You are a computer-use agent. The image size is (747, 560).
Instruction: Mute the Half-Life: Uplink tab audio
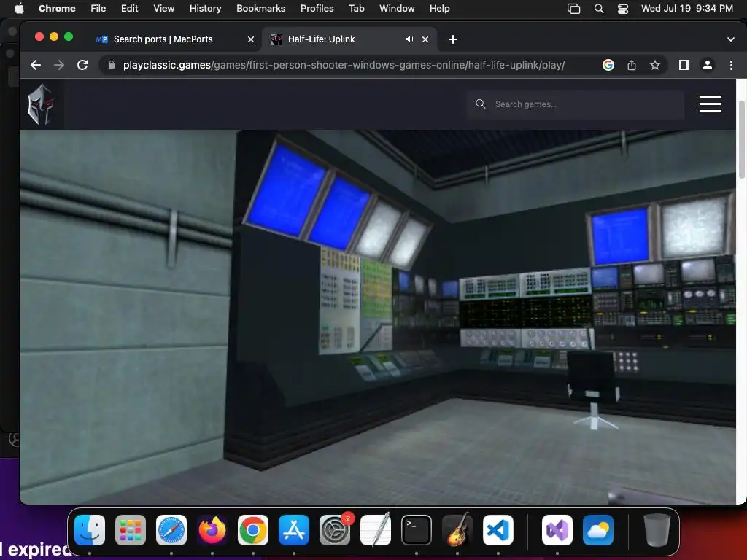coord(409,39)
